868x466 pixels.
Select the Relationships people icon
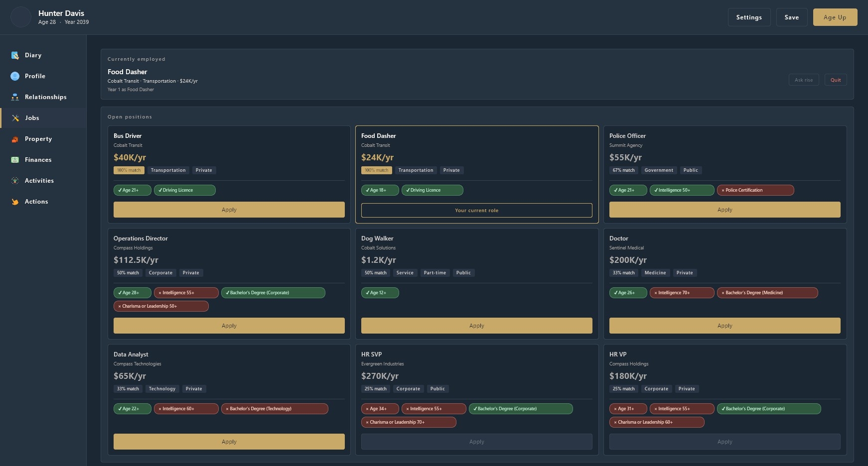coord(15,97)
